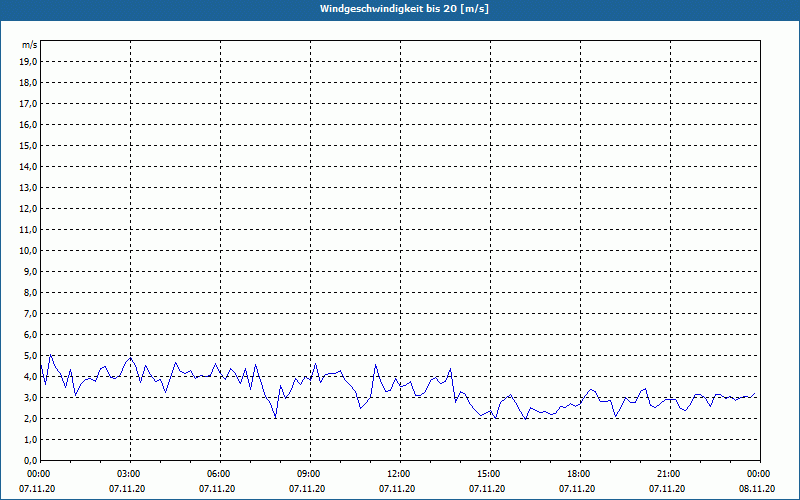Click the 15,0 y-axis label
The image size is (800, 500).
[28, 145]
